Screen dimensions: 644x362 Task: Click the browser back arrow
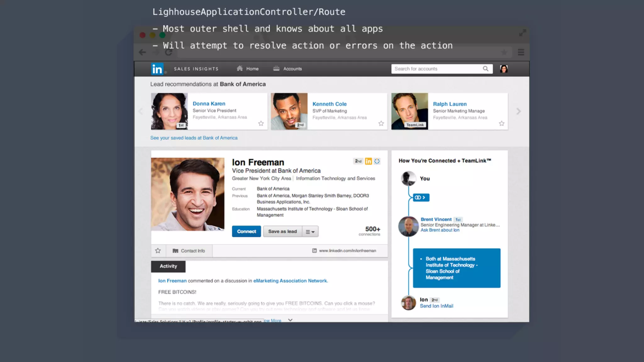[142, 52]
